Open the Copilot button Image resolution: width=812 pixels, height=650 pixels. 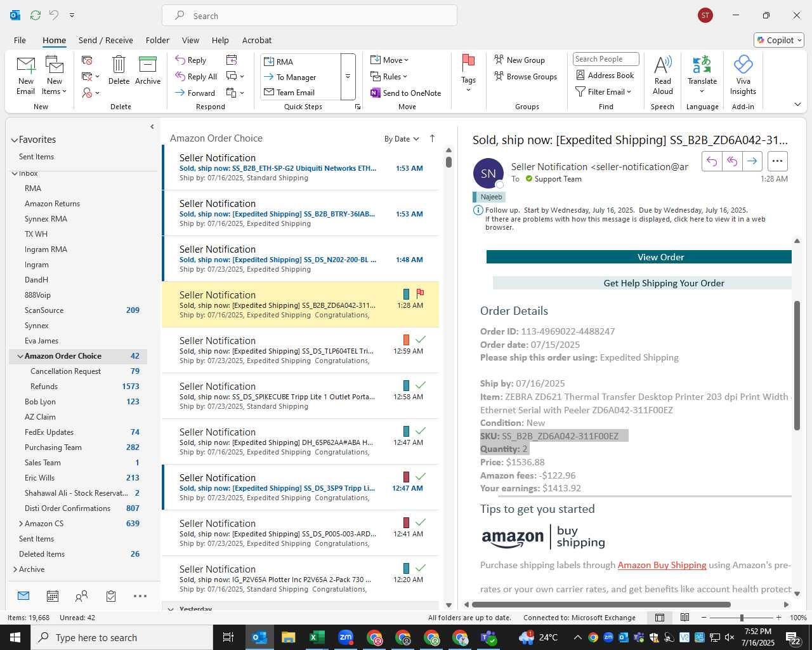click(x=779, y=40)
